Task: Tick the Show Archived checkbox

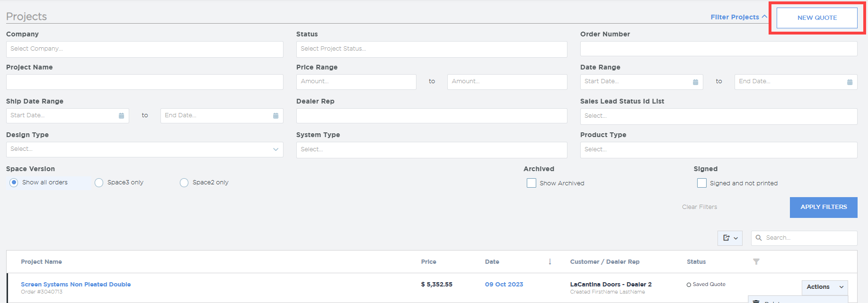Action: click(531, 183)
